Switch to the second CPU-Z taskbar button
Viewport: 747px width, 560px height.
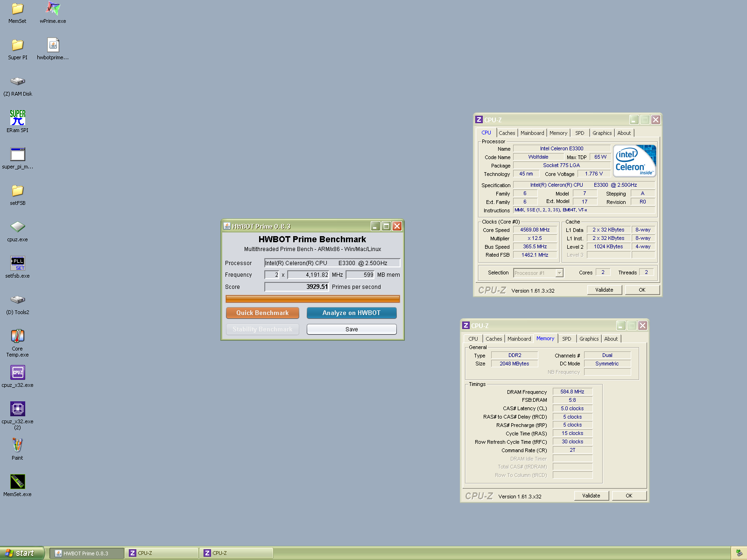click(x=236, y=553)
